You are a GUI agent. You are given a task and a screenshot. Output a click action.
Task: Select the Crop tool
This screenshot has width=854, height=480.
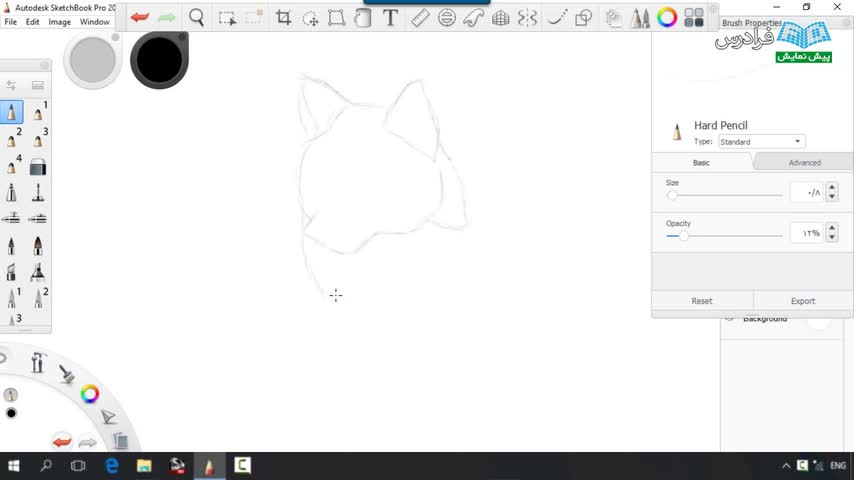coord(283,17)
